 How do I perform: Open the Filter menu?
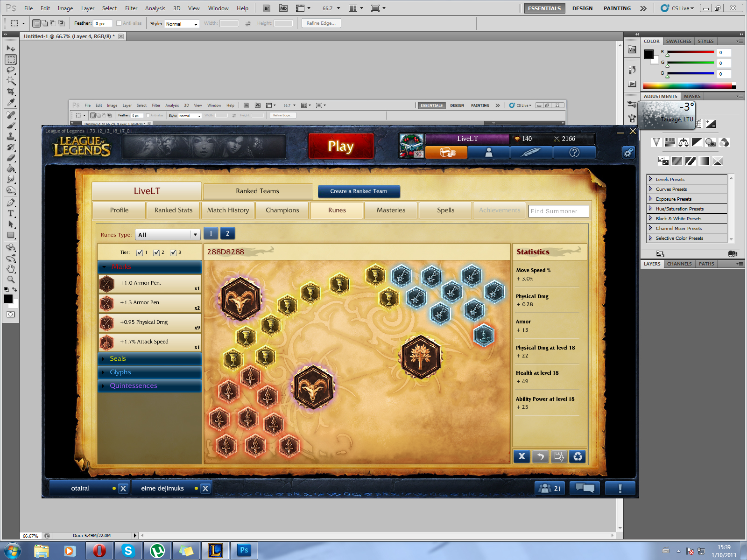pos(131,8)
